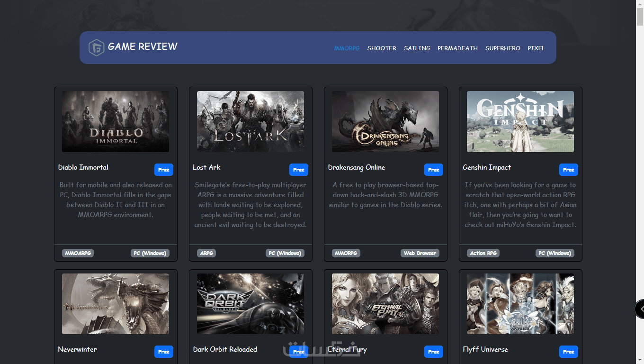This screenshot has height=364, width=644.
Task: Click description starting "A free to play browser-based"
Action: pyautogui.click(x=385, y=195)
